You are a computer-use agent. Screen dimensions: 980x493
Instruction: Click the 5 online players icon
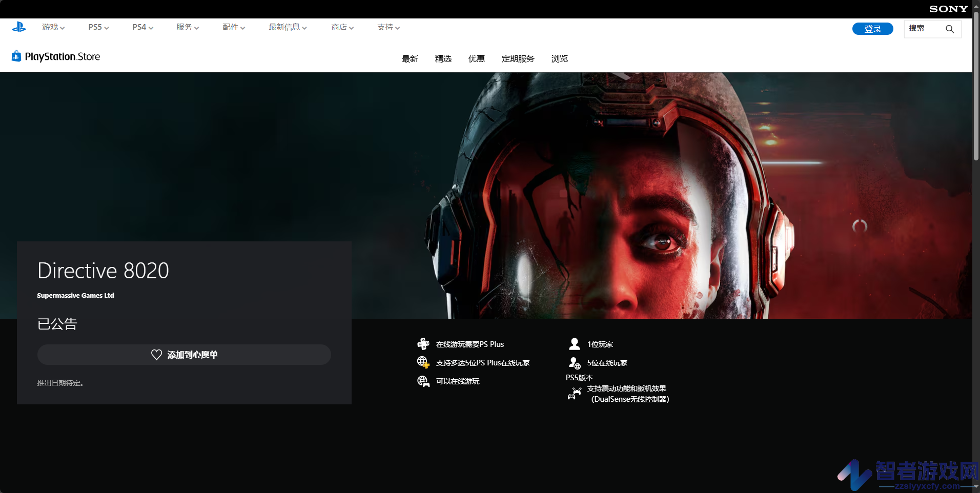[x=575, y=363]
